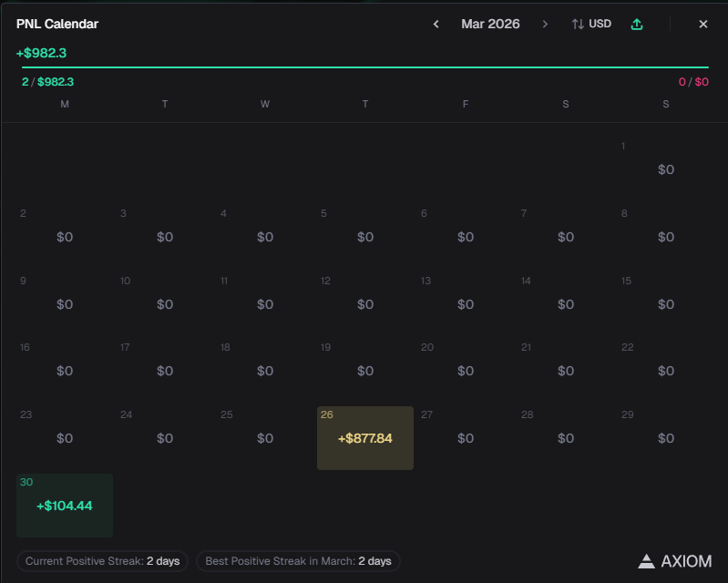Choose the March 28 day cell
The height and width of the screenshot is (583, 728).
click(566, 438)
